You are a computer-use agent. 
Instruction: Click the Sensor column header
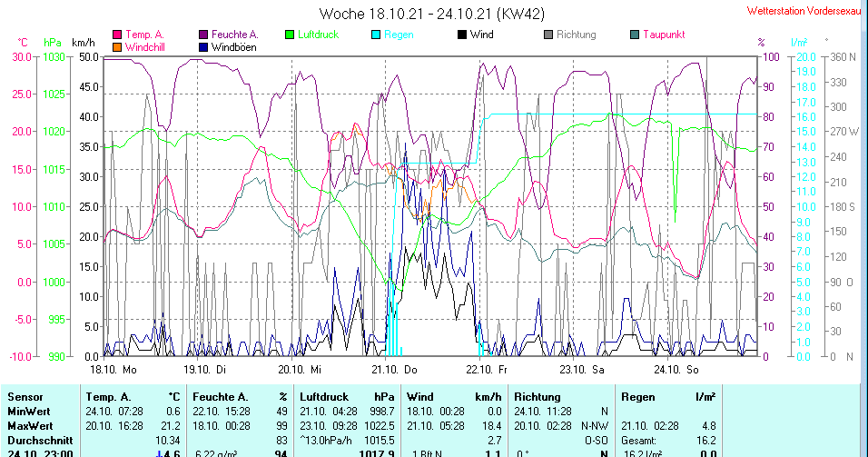click(25, 397)
